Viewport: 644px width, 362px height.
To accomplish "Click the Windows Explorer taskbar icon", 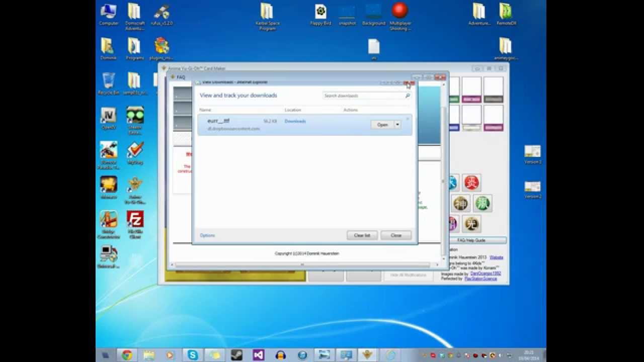I will (x=149, y=355).
